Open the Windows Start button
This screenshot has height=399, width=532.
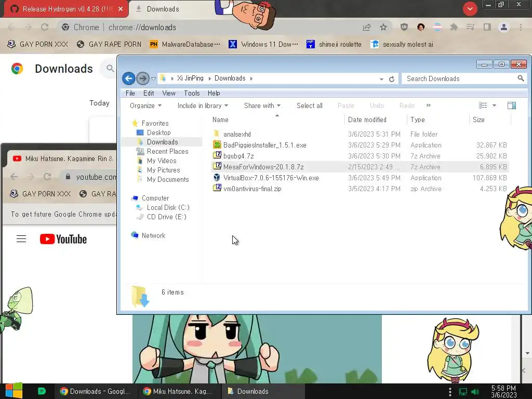[x=14, y=391]
